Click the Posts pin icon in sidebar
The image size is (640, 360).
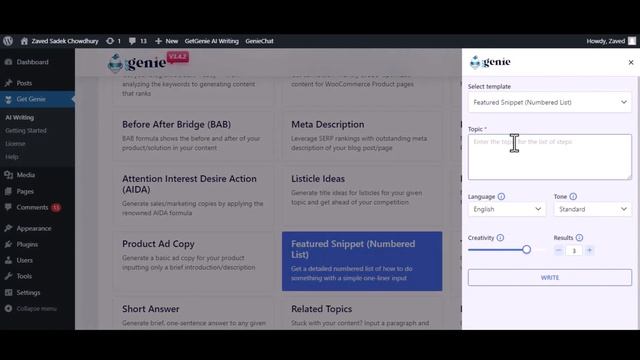[x=8, y=83]
